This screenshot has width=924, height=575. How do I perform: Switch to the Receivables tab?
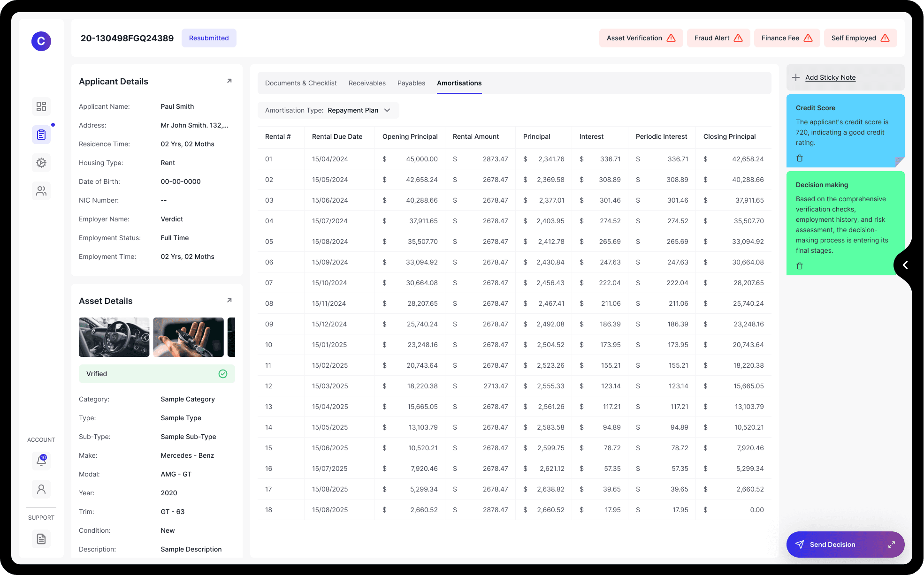pyautogui.click(x=367, y=83)
